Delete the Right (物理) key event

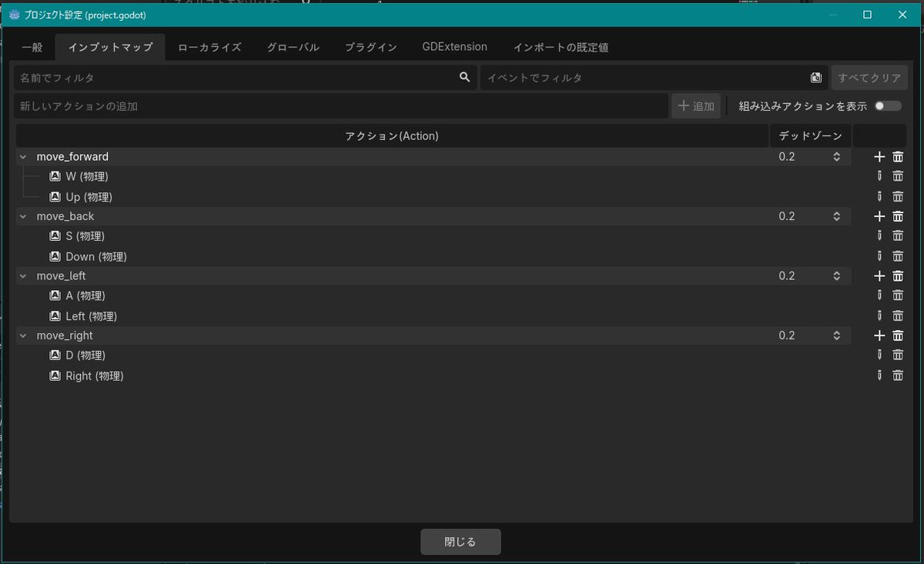point(898,375)
